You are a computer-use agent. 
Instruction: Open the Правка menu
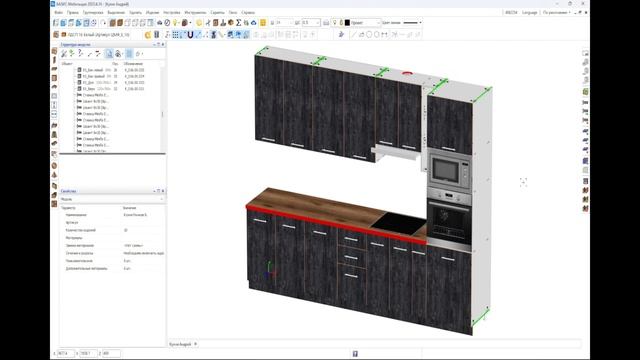coord(73,13)
